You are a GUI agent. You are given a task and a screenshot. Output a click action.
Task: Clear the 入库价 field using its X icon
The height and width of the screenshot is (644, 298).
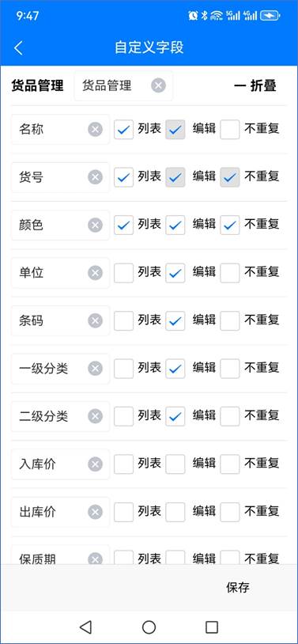(x=95, y=464)
